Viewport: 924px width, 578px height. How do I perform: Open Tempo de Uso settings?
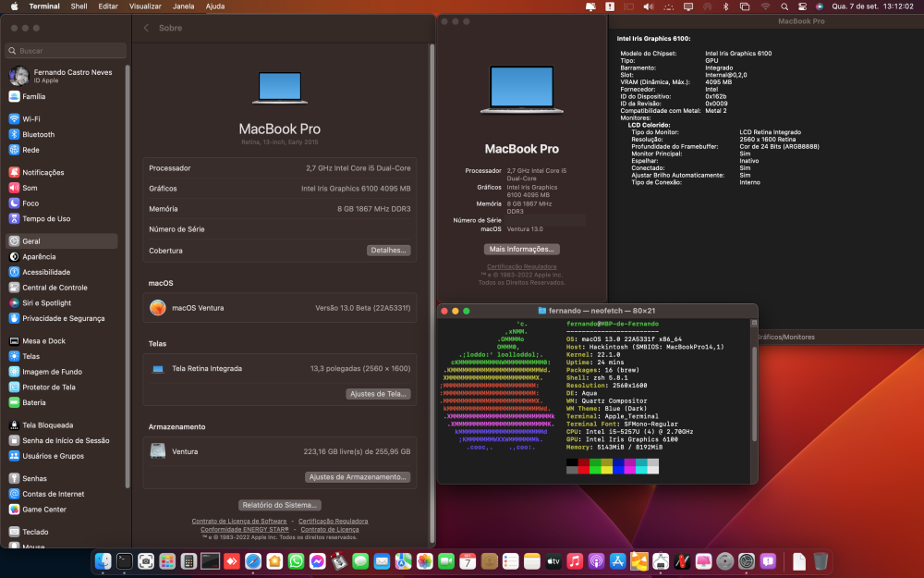62,218
